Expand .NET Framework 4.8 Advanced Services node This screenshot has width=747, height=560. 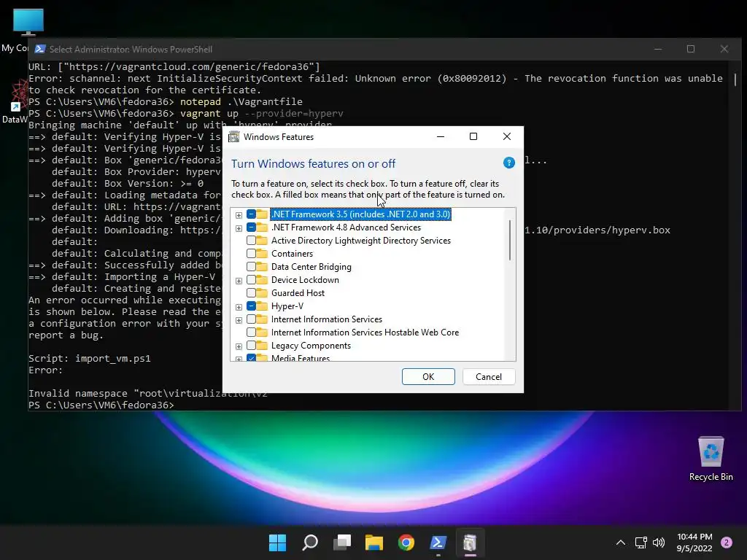point(239,228)
